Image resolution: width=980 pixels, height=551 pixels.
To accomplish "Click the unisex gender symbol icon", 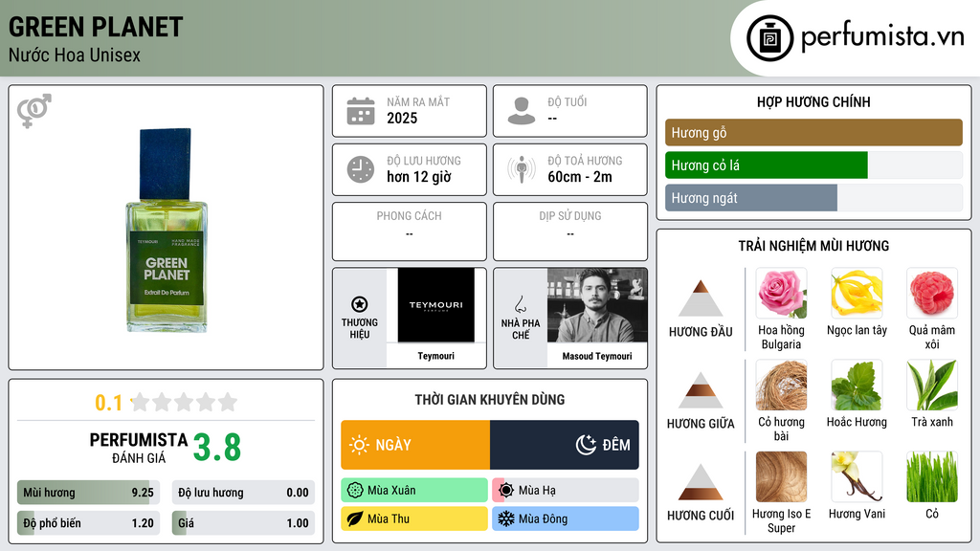I will 34,111.
